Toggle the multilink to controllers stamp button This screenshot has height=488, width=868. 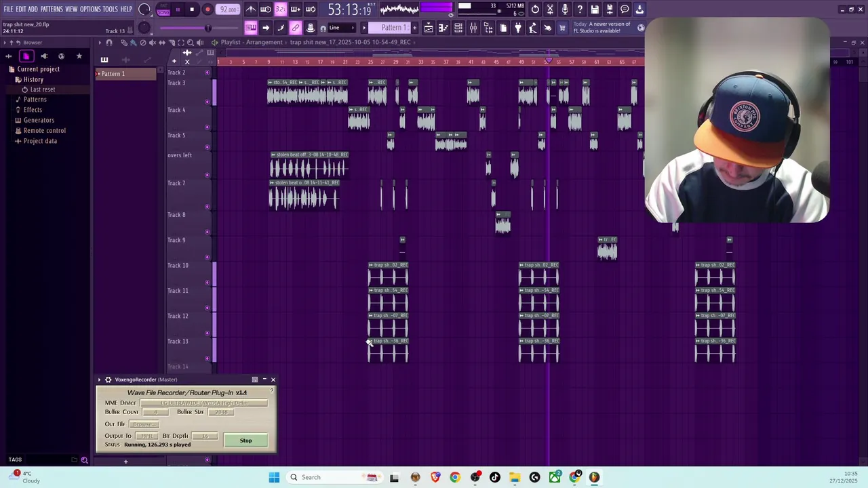310,28
